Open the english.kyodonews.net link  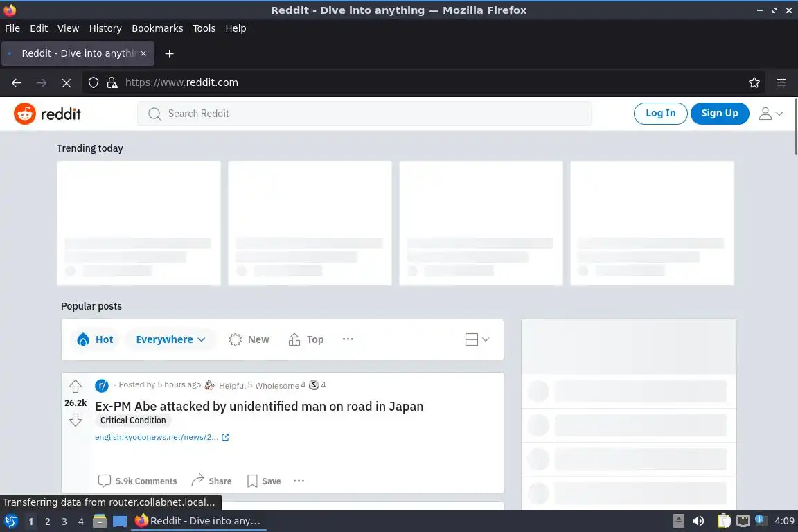(157, 437)
